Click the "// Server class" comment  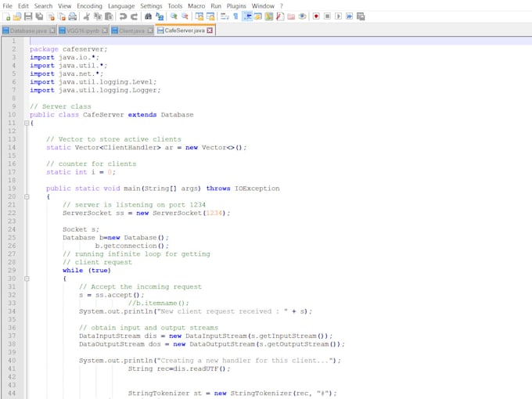click(x=60, y=106)
